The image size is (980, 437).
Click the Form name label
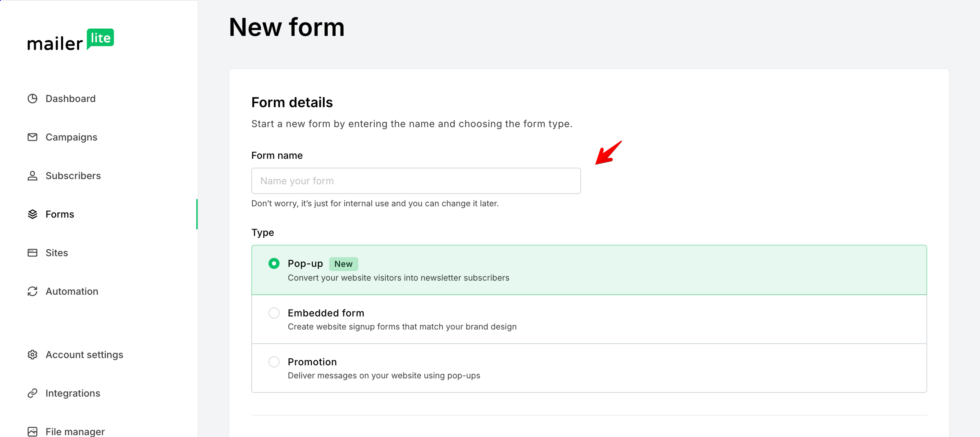tap(277, 155)
